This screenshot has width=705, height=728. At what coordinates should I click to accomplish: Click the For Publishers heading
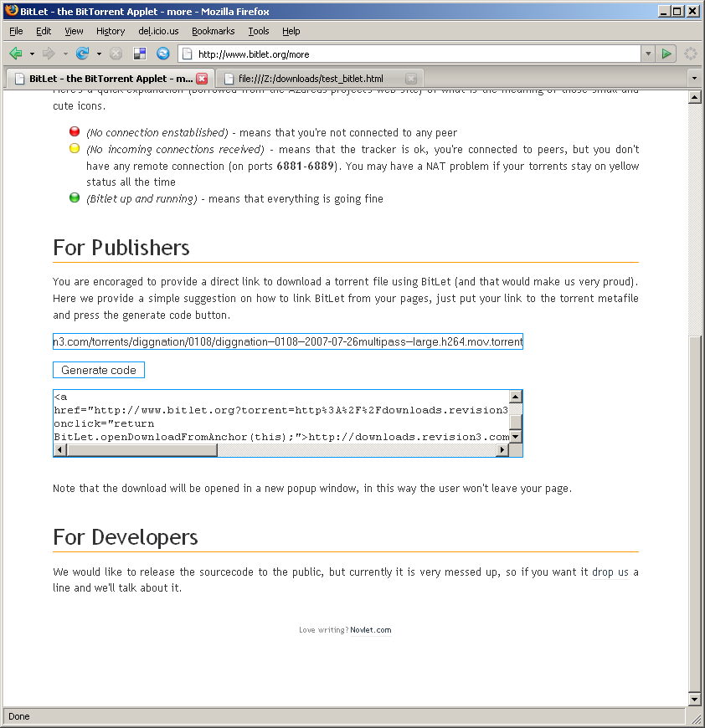pyautogui.click(x=121, y=248)
